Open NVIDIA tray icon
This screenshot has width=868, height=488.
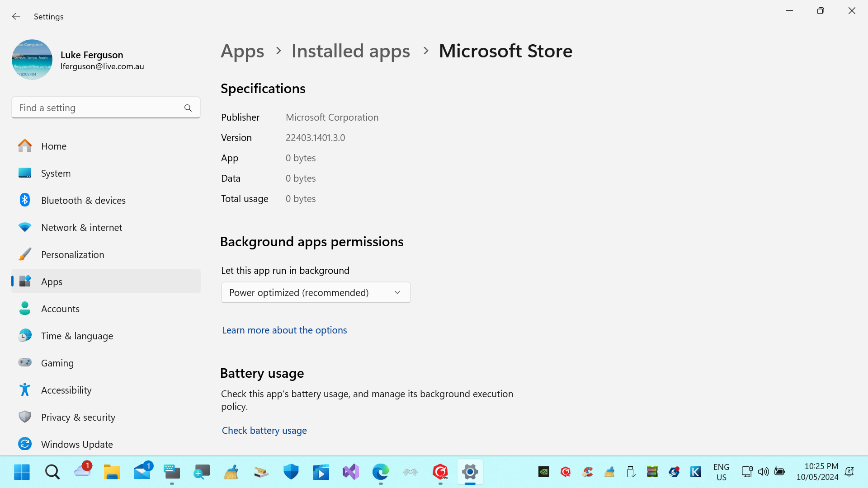click(x=544, y=472)
